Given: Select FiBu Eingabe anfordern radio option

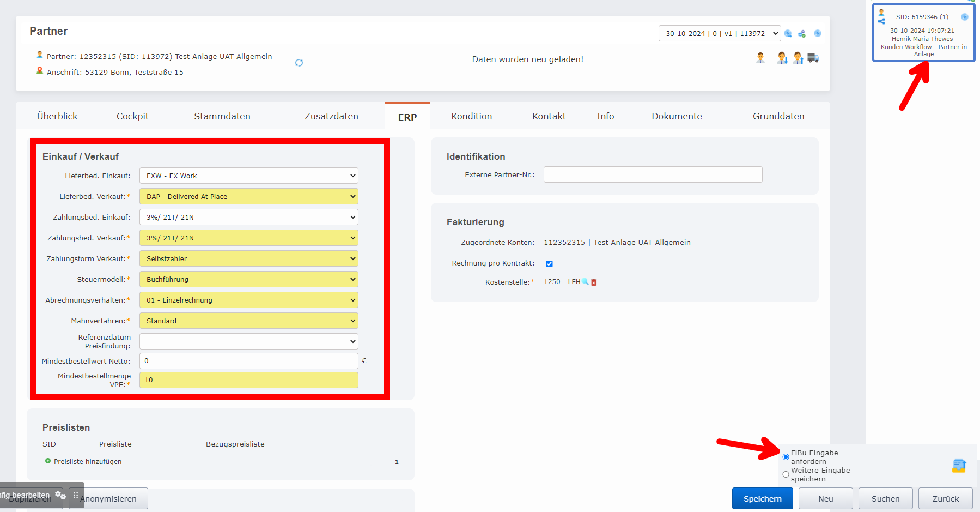Looking at the screenshot, I should [786, 457].
